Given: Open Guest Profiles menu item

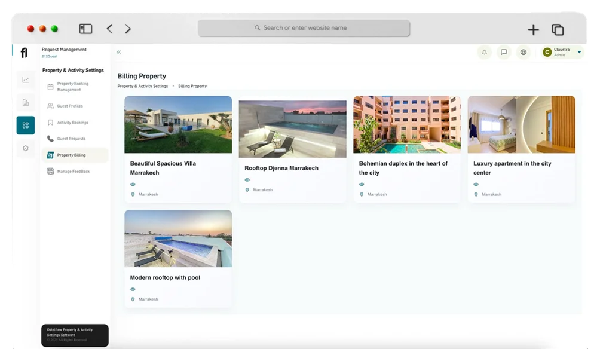Looking at the screenshot, I should (69, 106).
